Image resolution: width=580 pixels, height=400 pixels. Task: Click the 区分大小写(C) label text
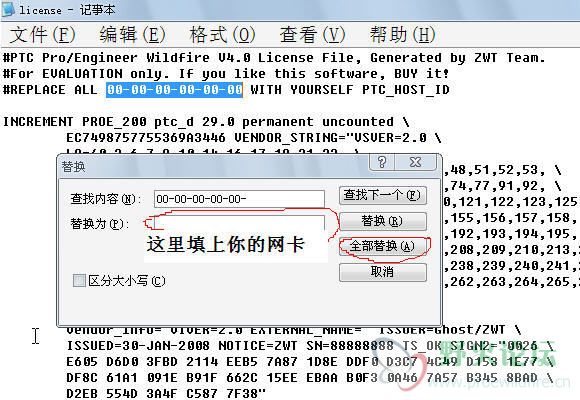click(x=127, y=281)
